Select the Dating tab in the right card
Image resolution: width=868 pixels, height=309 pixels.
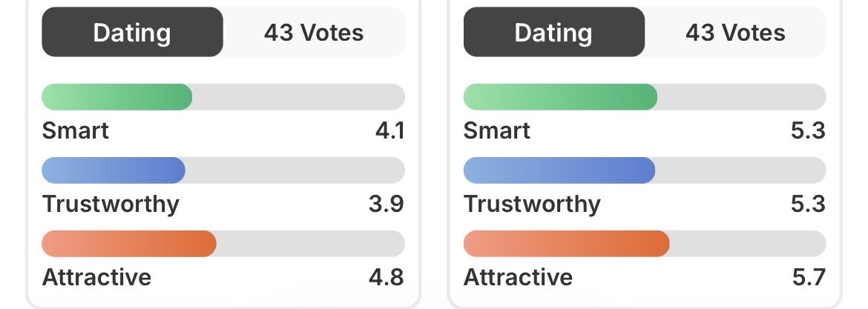pyautogui.click(x=553, y=33)
